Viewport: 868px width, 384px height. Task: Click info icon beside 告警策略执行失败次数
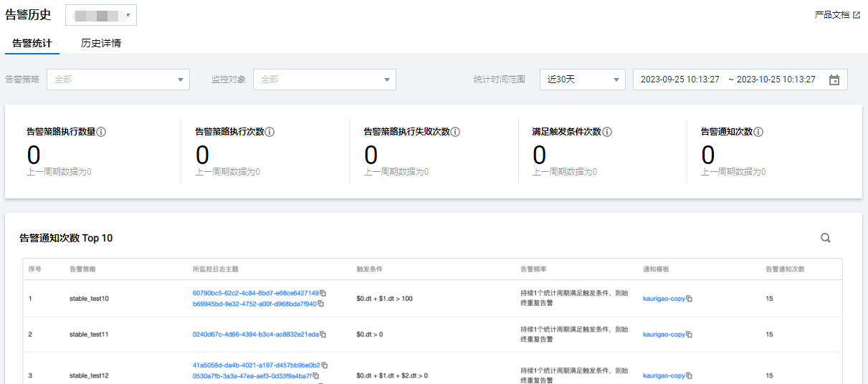pos(455,132)
